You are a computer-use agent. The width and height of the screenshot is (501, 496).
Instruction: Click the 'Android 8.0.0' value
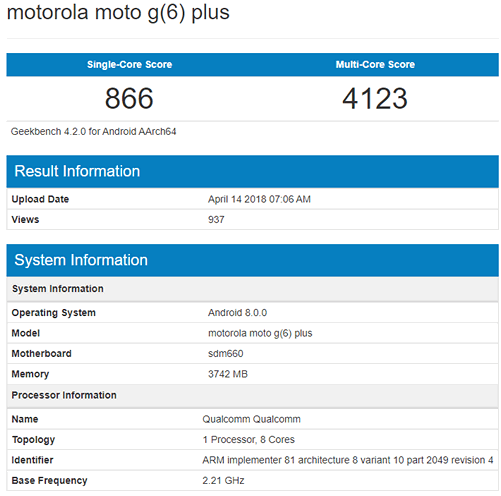[237, 313]
